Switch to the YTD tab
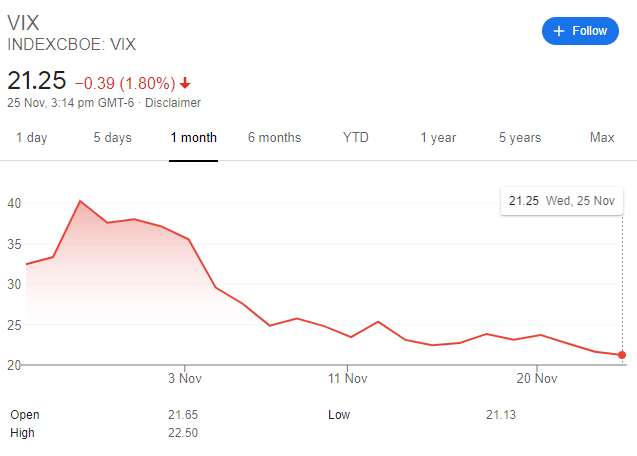Viewport: 637px width, 456px height. point(356,137)
